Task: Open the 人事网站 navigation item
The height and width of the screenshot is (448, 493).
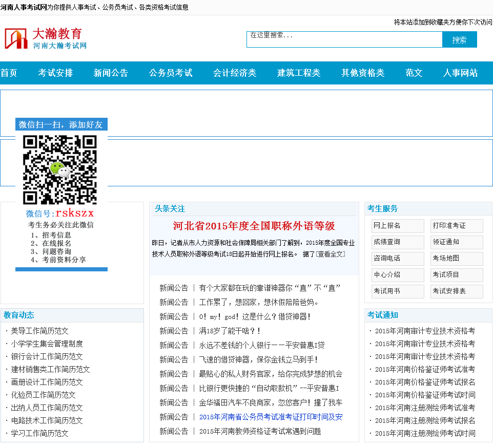Action: 460,73
